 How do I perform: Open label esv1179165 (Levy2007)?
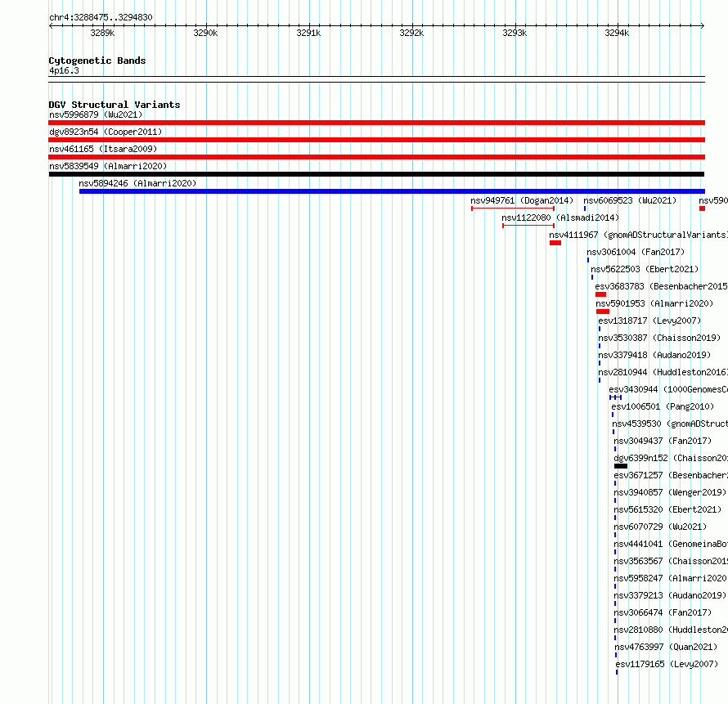pos(667,664)
